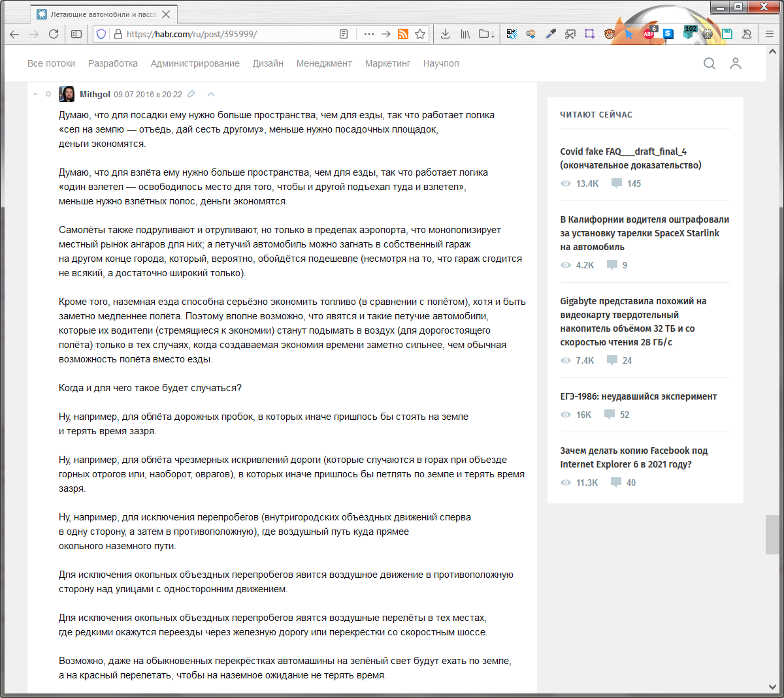This screenshot has height=698, width=784.
Task: Click the scissors screenshot extension
Action: pyautogui.click(x=570, y=34)
